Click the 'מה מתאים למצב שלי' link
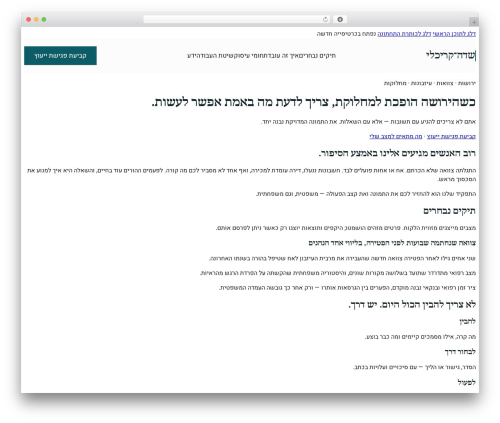500x423 pixels. [x=396, y=136]
